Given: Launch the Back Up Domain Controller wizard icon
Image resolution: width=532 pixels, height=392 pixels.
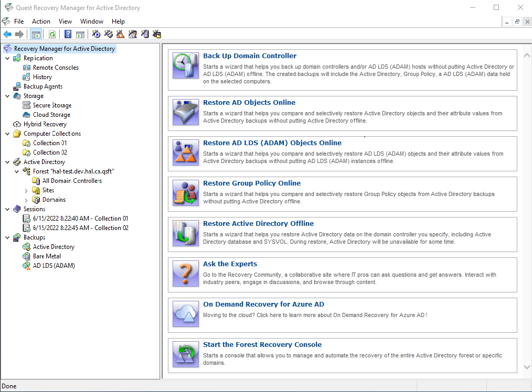Looking at the screenshot, I should [185, 66].
